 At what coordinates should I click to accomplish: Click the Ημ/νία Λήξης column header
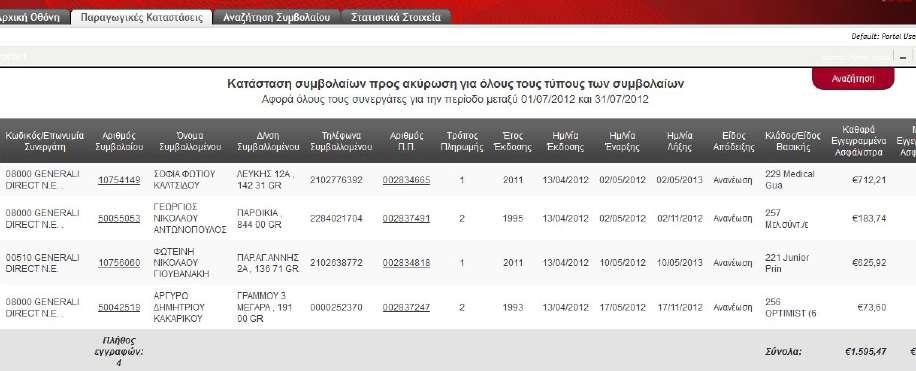point(679,141)
